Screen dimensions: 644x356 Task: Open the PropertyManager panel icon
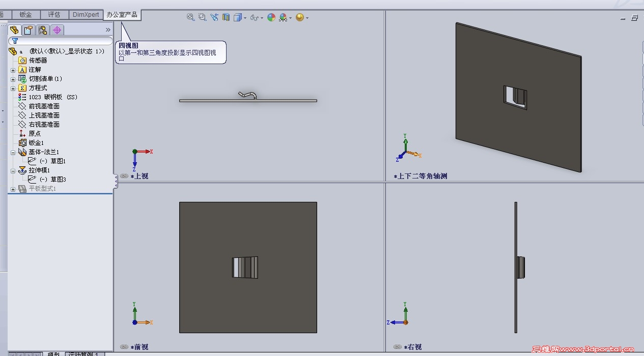point(28,29)
